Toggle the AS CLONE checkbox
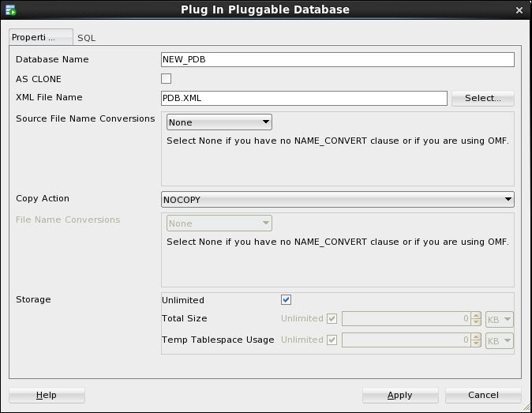 (166, 78)
